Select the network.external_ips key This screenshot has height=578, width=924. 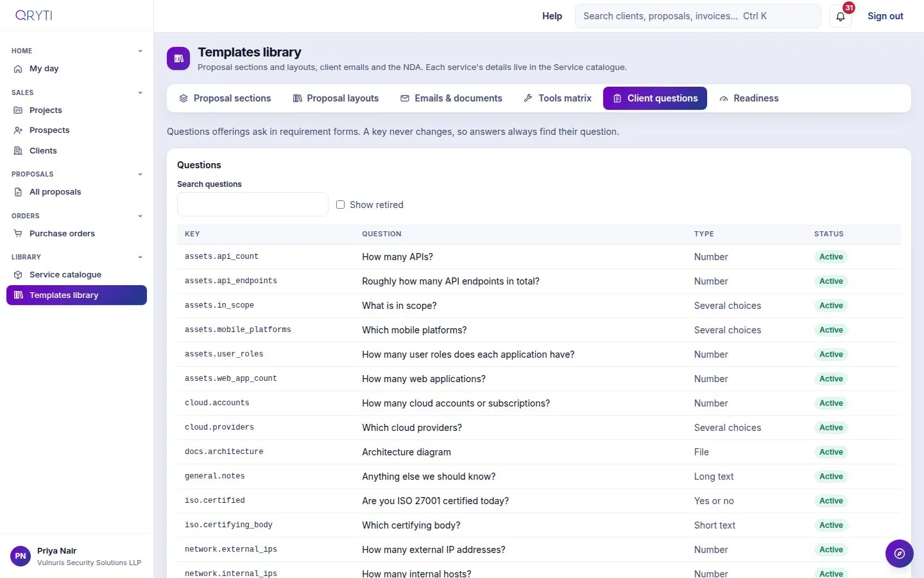231,549
